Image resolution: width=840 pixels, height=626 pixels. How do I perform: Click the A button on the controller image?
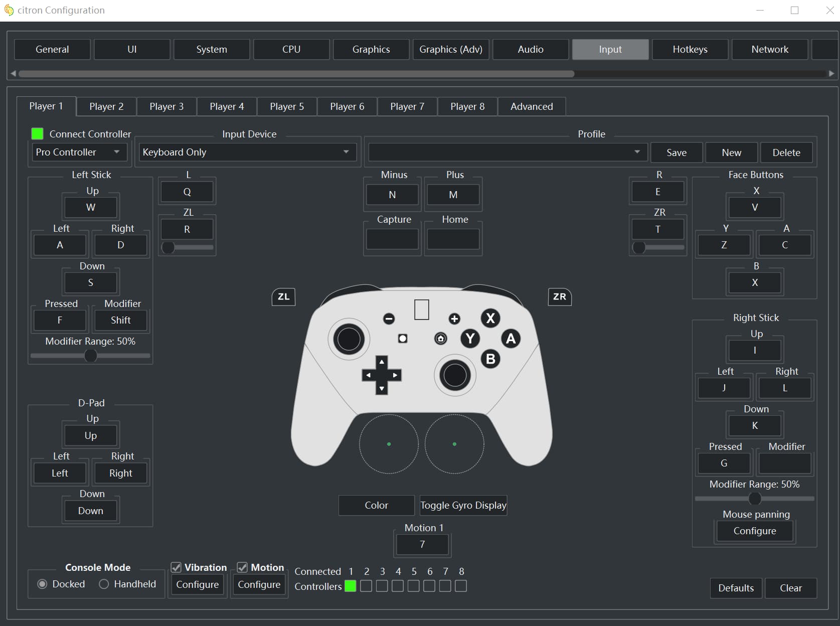(511, 339)
